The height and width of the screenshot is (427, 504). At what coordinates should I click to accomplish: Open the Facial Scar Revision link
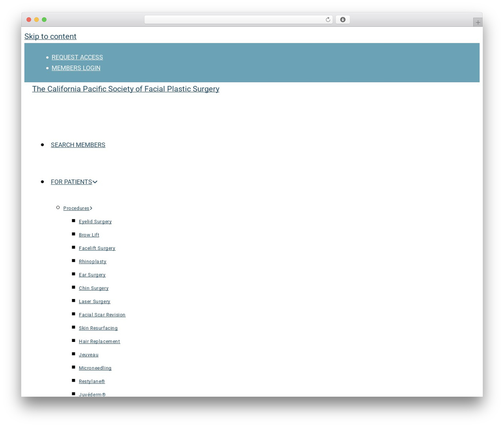click(102, 315)
